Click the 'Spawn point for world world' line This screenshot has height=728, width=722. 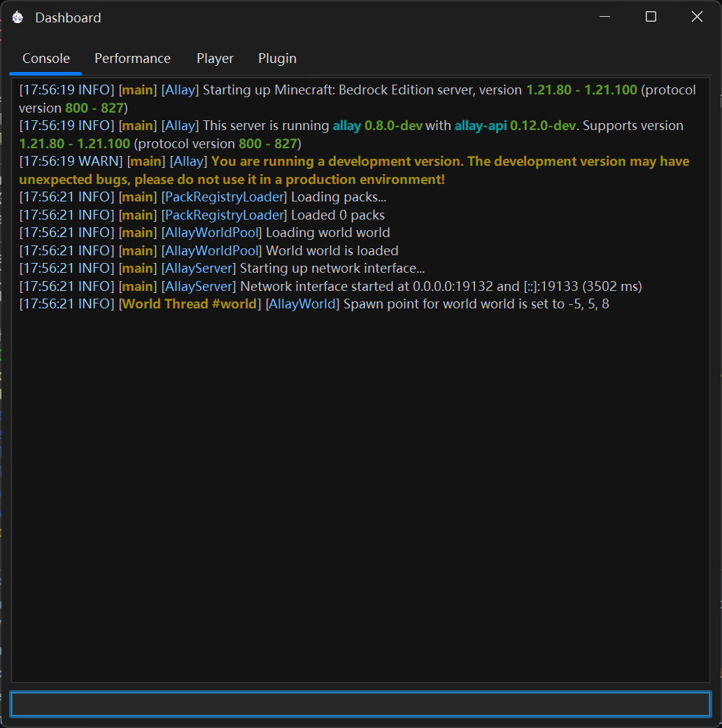(x=314, y=304)
